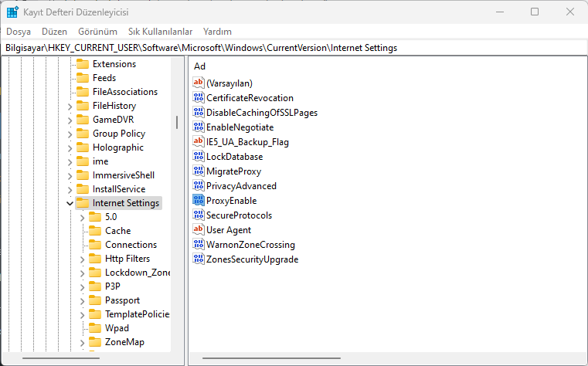Click the Cache folder icon
588x366 pixels.
click(95, 231)
